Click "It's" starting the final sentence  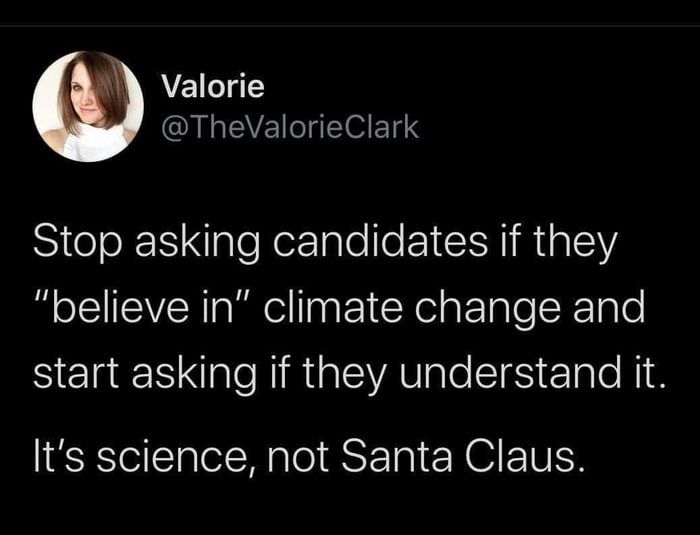coord(61,457)
